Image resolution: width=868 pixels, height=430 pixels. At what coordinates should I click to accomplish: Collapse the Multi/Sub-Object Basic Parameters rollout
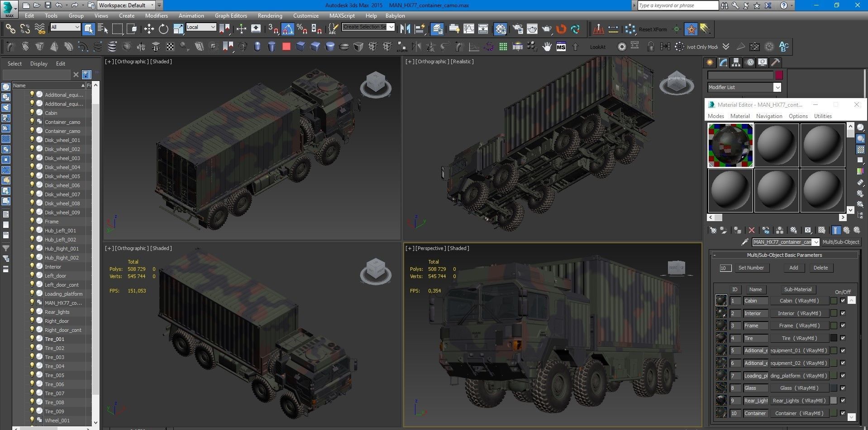click(784, 255)
